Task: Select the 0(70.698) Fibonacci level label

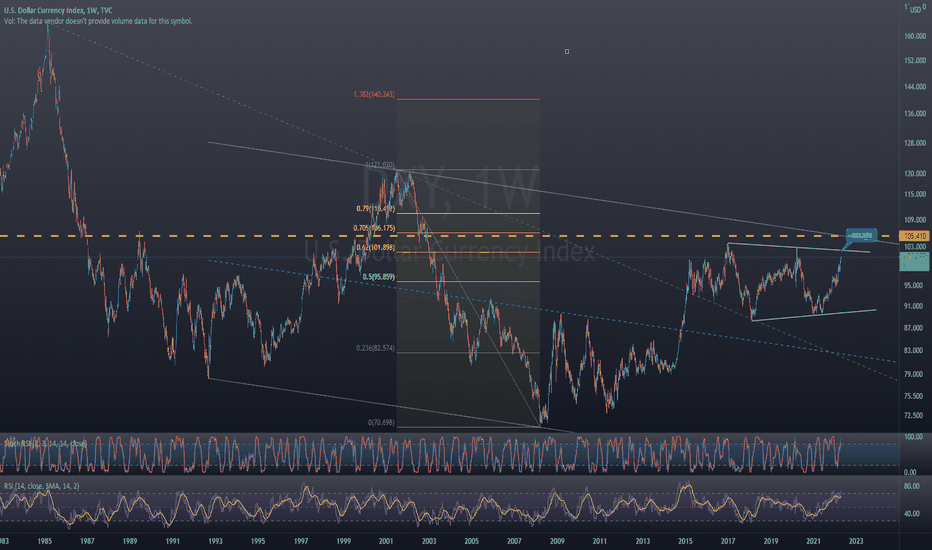Action: click(x=381, y=423)
